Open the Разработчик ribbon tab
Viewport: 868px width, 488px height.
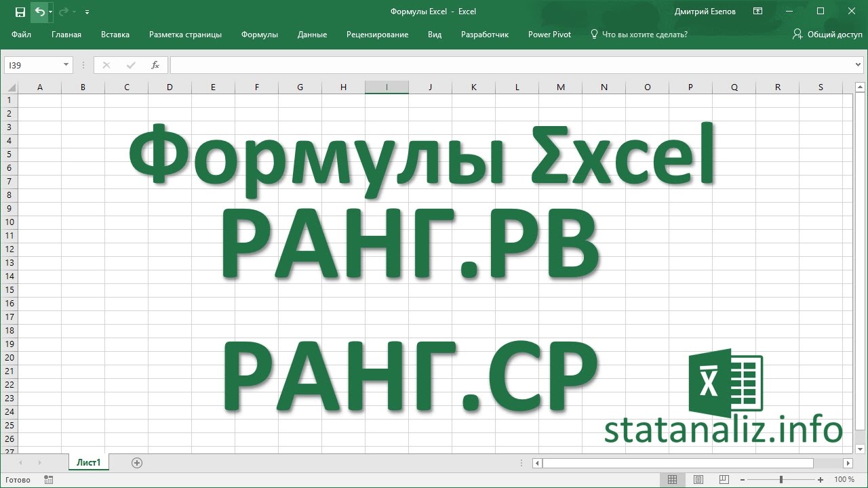coord(485,34)
